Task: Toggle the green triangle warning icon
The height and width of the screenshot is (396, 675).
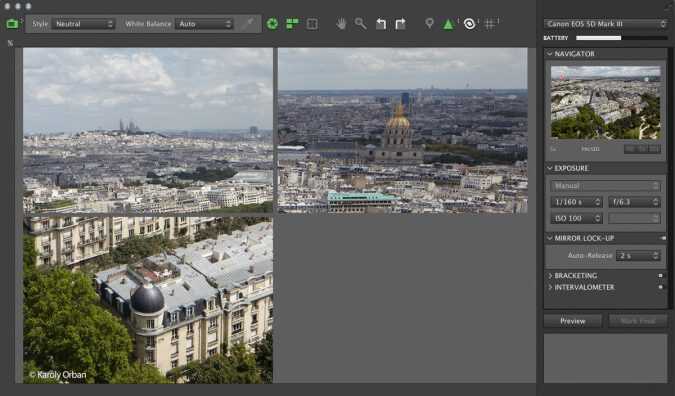Action: (x=448, y=24)
